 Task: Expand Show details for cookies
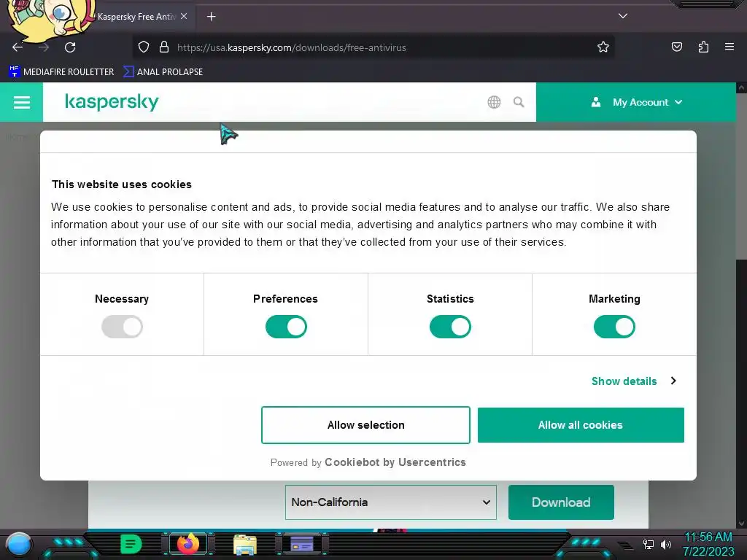coord(634,381)
